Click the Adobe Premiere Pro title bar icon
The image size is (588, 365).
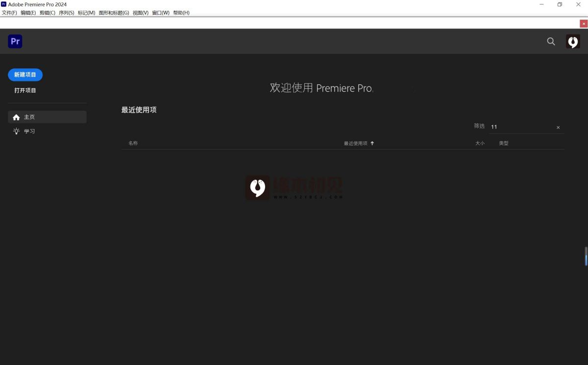(x=4, y=4)
